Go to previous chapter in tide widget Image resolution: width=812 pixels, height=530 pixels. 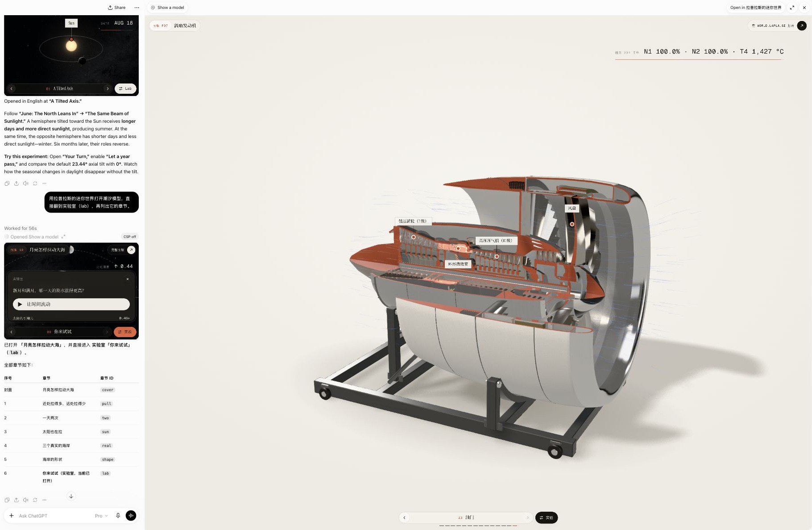click(12, 332)
